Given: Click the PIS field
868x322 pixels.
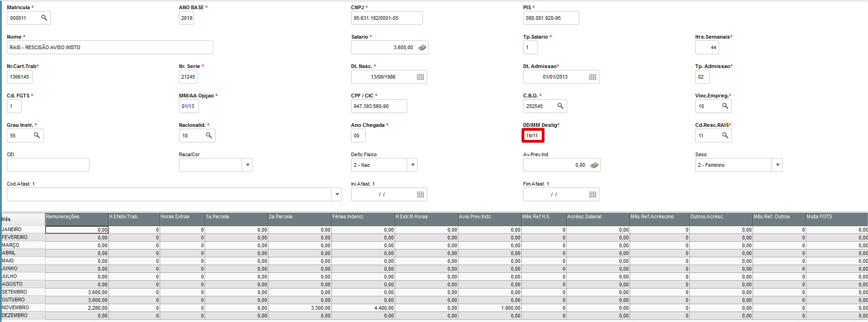Looking at the screenshot, I should click(x=551, y=18).
